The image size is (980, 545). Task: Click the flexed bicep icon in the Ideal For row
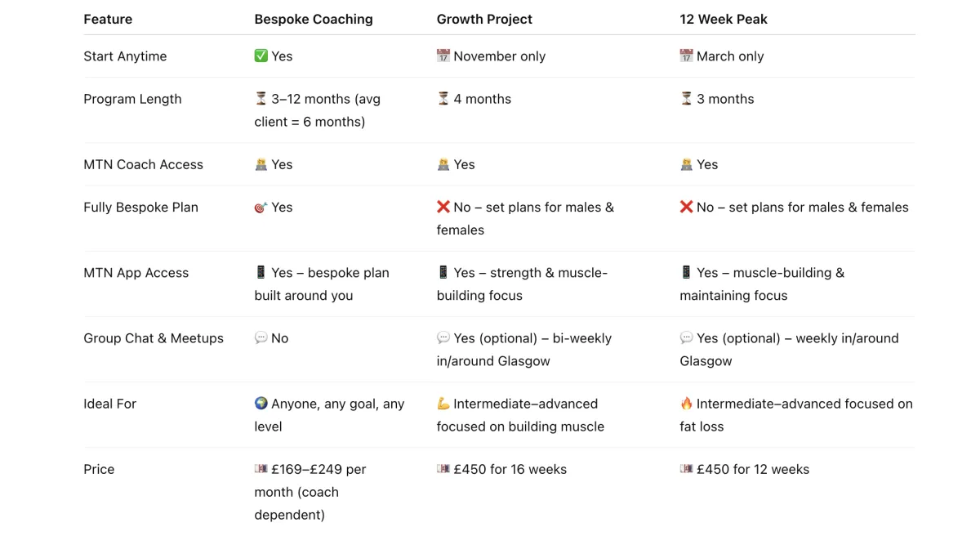coord(443,404)
